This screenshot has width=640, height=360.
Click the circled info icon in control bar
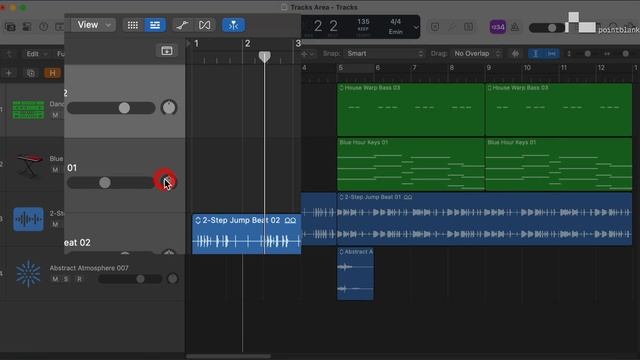click(x=43, y=27)
